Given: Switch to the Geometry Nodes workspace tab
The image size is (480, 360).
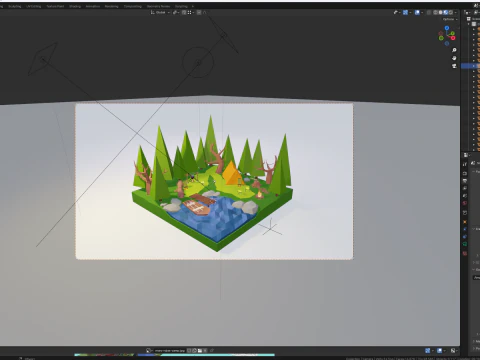Looking at the screenshot, I should coord(158,6).
